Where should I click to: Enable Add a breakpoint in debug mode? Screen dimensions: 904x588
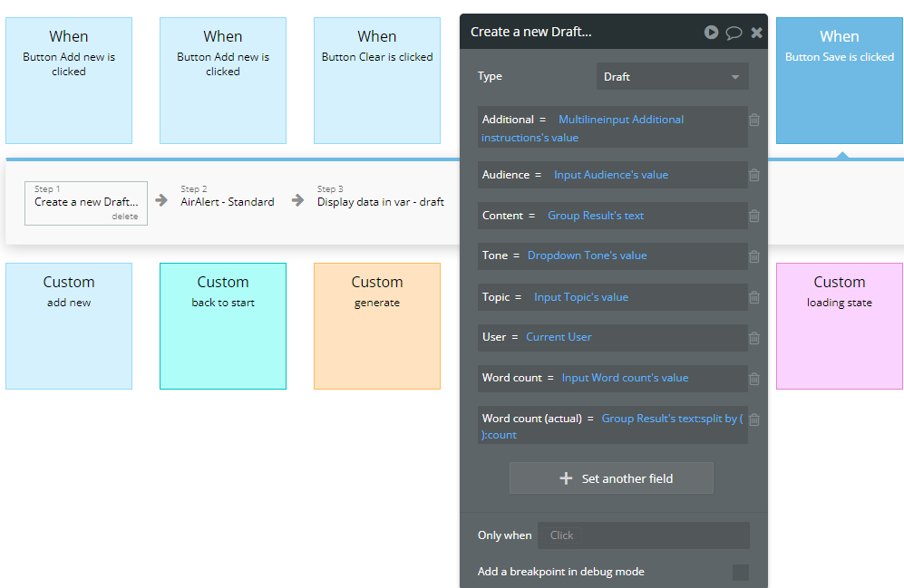point(741,572)
